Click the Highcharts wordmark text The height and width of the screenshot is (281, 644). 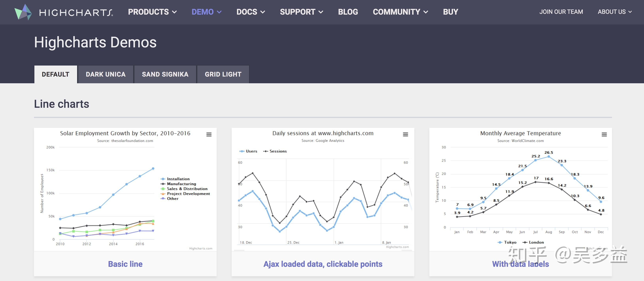(x=76, y=13)
